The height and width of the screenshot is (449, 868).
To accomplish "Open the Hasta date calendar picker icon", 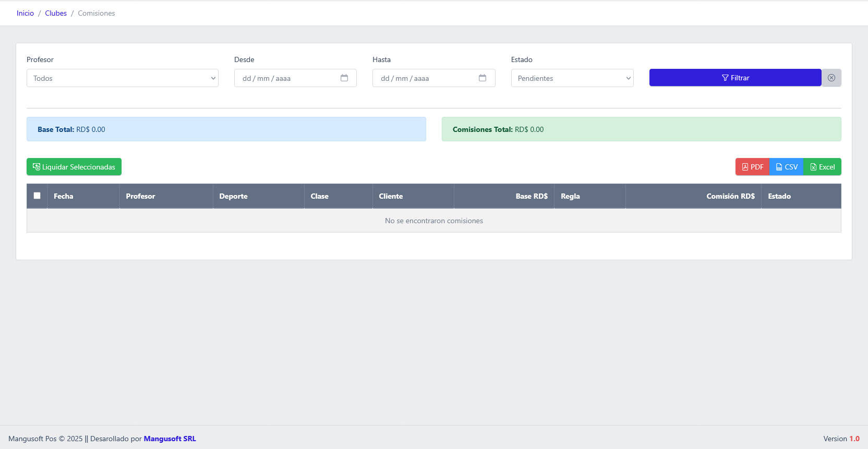I will [483, 78].
